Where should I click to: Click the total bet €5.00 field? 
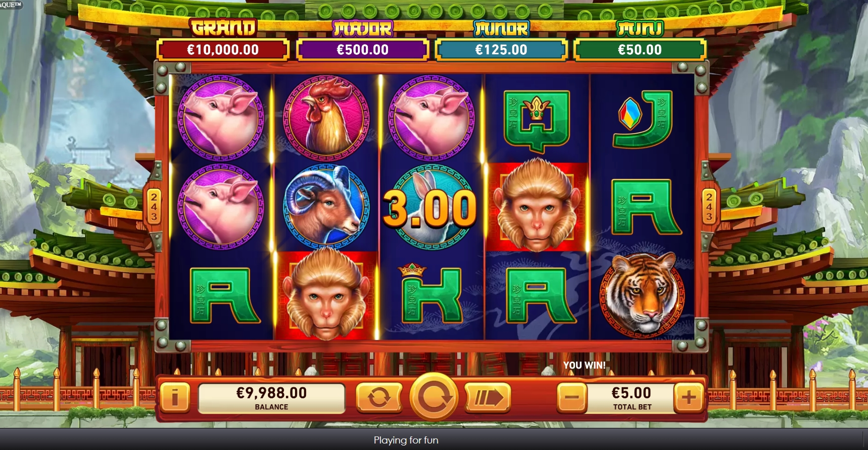coord(631,398)
